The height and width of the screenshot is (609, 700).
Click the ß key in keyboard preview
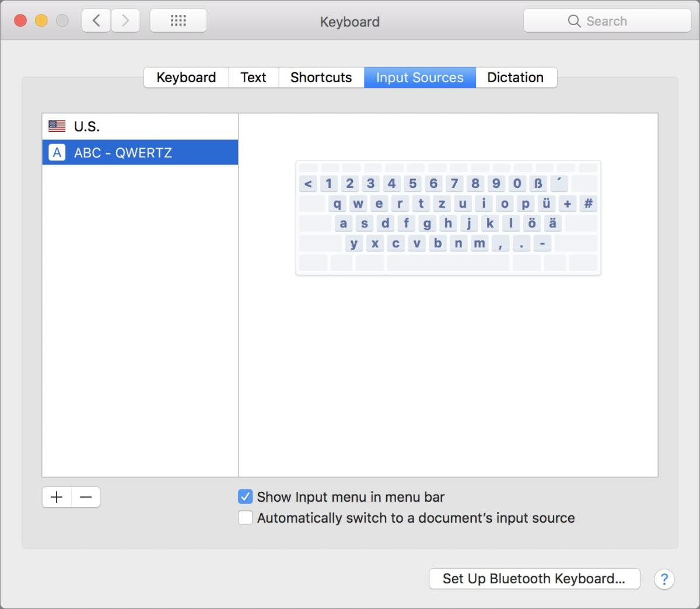[538, 184]
